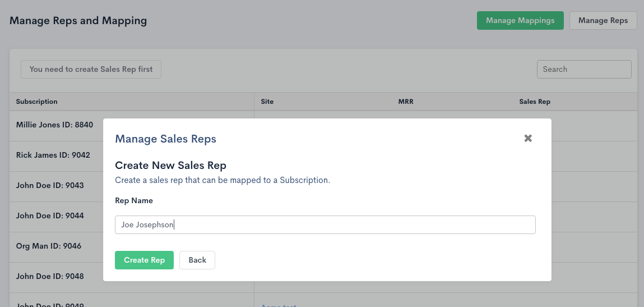Switch to the Manage Reps view
The image size is (644, 307).
pyautogui.click(x=603, y=20)
